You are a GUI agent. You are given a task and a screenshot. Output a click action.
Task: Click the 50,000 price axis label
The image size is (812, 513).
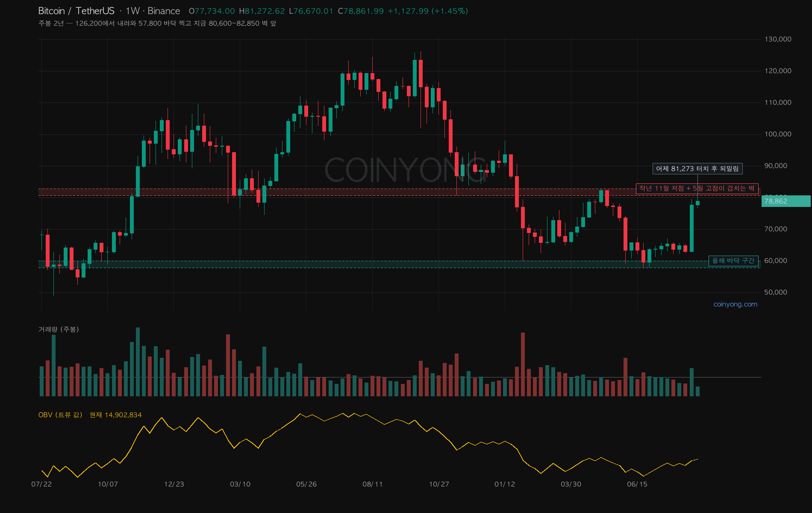(776, 292)
